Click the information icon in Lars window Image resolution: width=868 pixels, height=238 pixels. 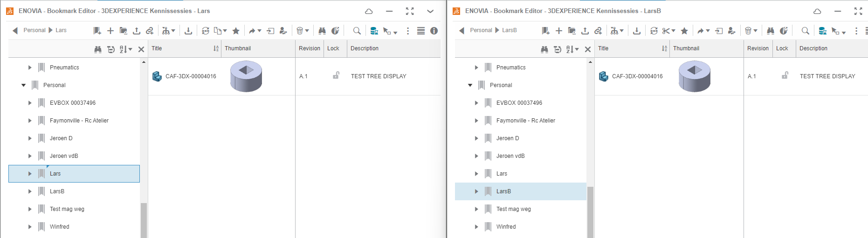(434, 31)
